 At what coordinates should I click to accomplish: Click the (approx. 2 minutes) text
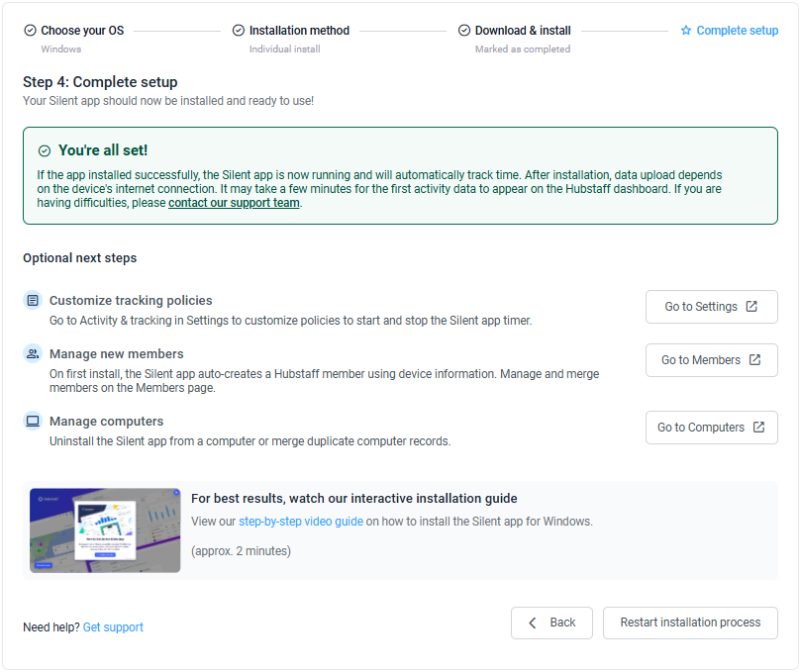[241, 551]
